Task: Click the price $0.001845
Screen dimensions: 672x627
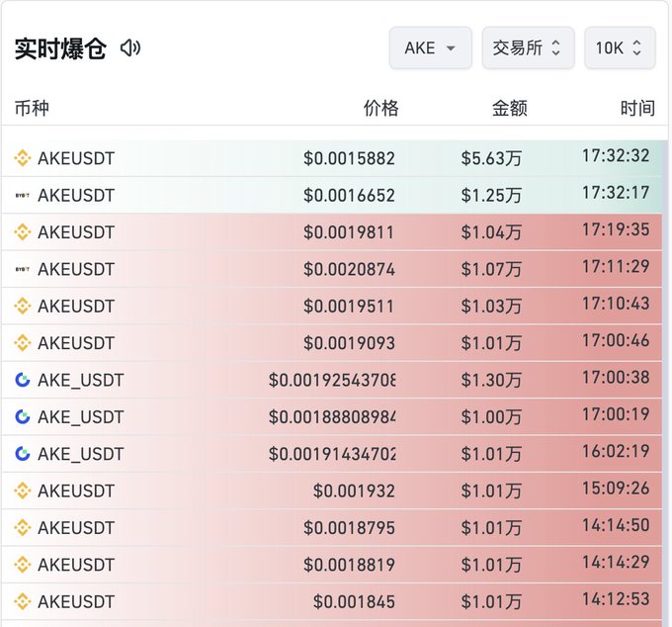Action: 354,601
